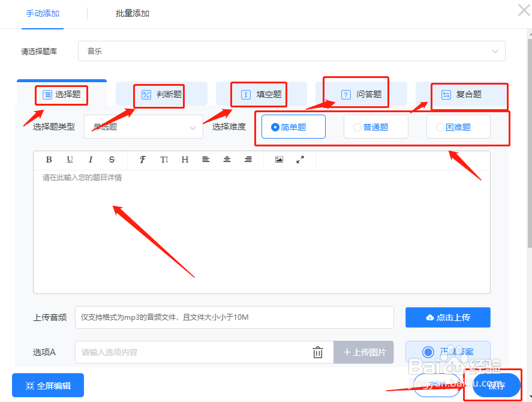532x402 pixels.
Task: Open the 音乐 question bank dropdown
Action: 291,51
